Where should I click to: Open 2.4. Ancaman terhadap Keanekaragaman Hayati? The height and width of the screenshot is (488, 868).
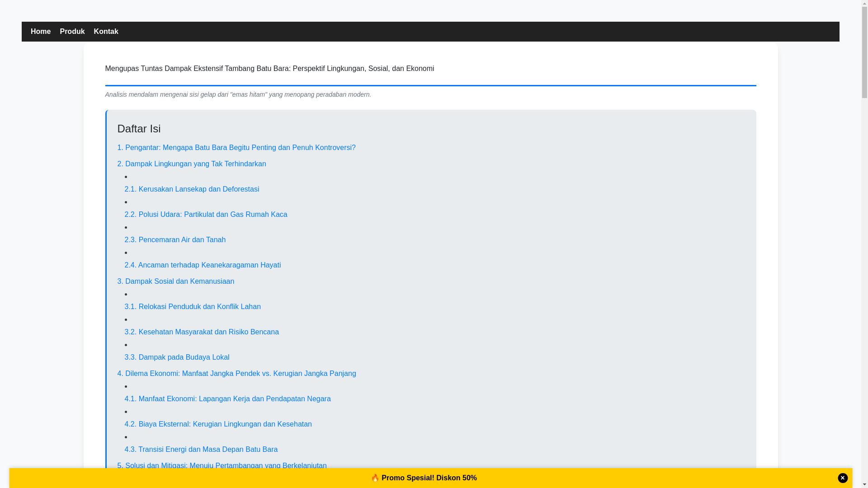pyautogui.click(x=203, y=265)
